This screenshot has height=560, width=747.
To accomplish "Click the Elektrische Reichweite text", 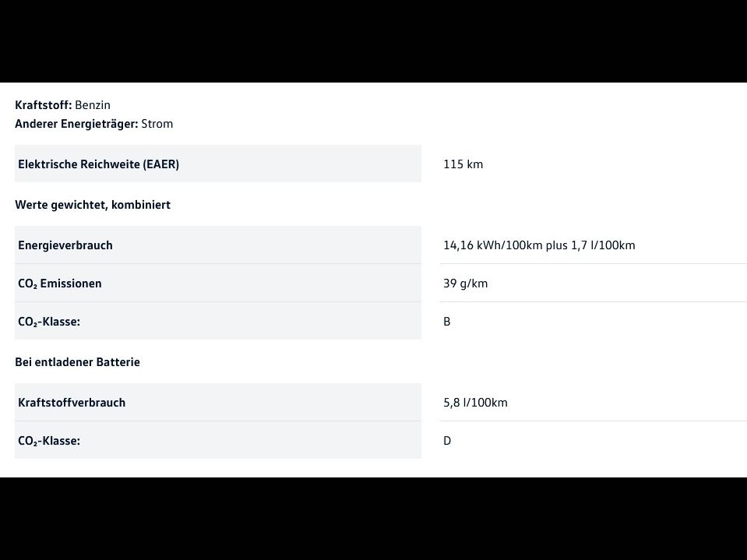I will [x=78, y=164].
